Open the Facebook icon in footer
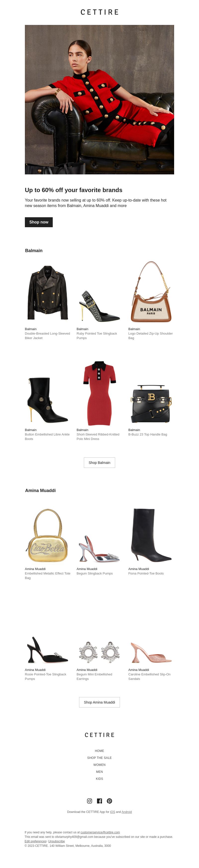The image size is (199, 868). point(99,801)
